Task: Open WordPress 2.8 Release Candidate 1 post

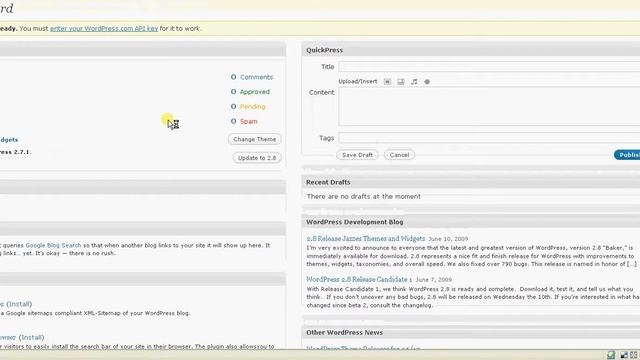Action: [359, 280]
